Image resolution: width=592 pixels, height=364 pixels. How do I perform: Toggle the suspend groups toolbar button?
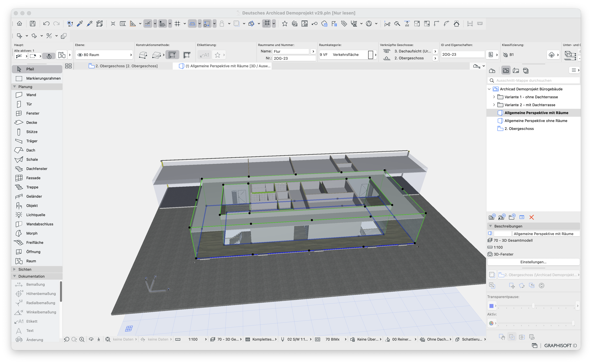(267, 24)
